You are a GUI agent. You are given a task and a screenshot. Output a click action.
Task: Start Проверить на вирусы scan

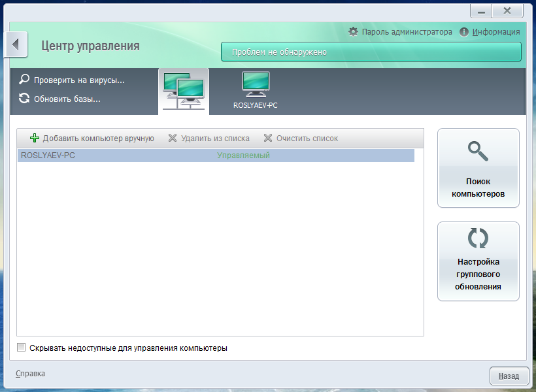[x=79, y=80]
